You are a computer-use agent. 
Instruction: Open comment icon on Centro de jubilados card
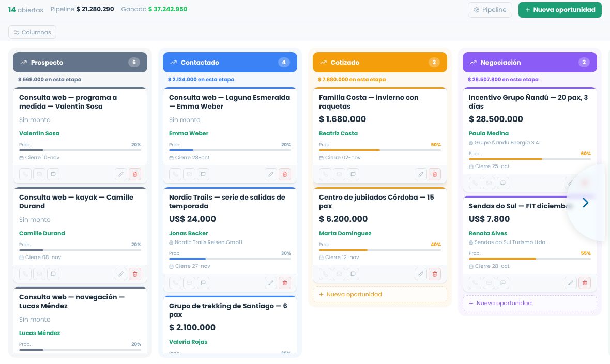(x=353, y=274)
